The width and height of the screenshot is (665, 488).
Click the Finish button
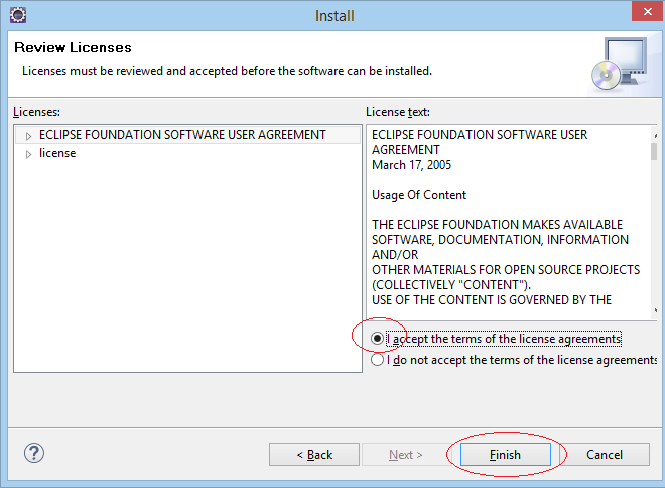tap(505, 455)
